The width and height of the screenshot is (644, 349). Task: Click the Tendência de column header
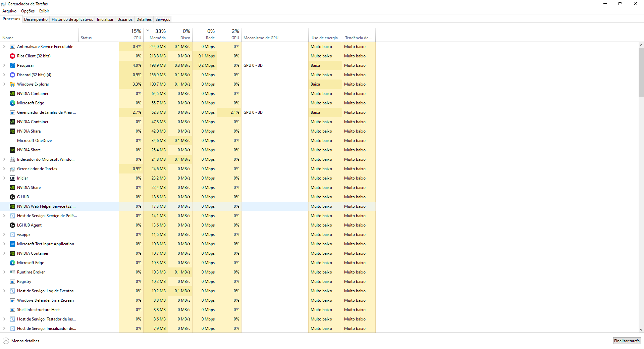pos(359,34)
